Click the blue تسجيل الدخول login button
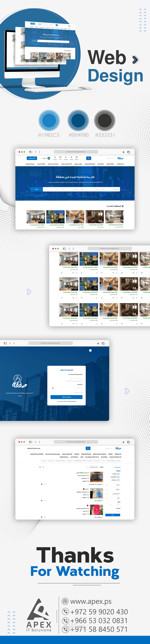The height and width of the screenshot is (644, 150). click(x=67, y=397)
